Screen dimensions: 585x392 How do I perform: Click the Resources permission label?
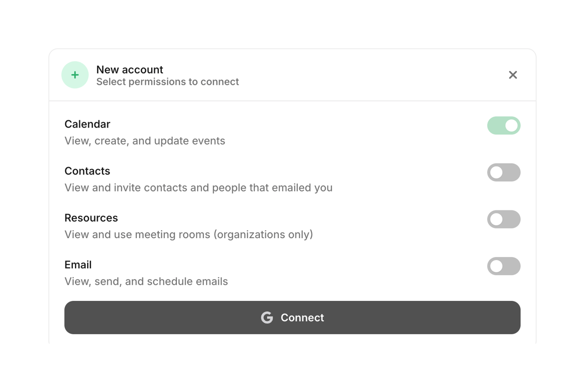coord(91,218)
